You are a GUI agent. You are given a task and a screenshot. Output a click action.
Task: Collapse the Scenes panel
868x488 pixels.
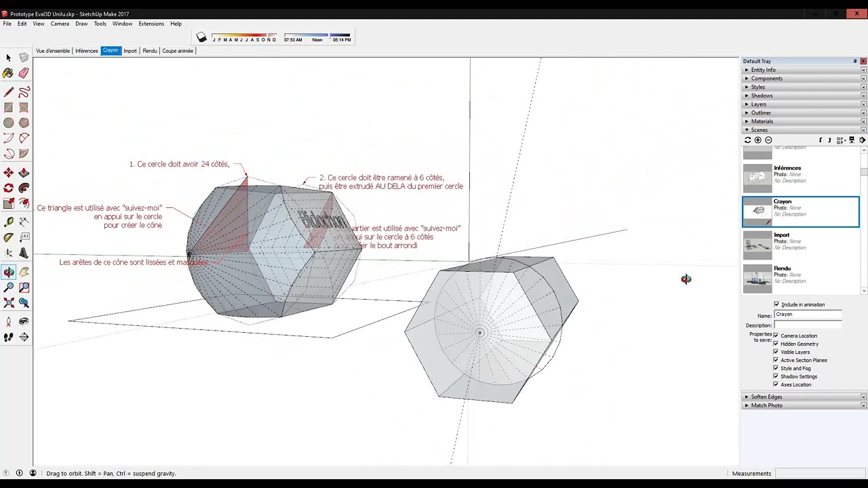800,130
